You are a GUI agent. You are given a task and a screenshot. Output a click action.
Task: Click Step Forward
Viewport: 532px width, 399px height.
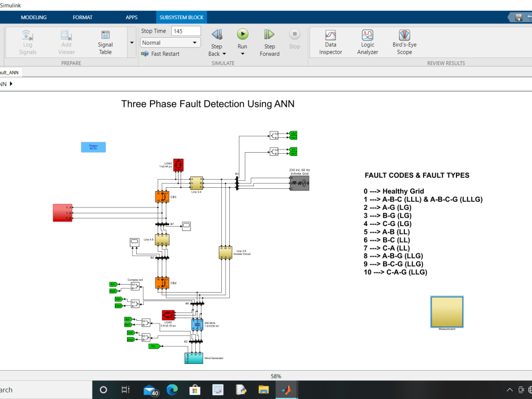coord(269,43)
